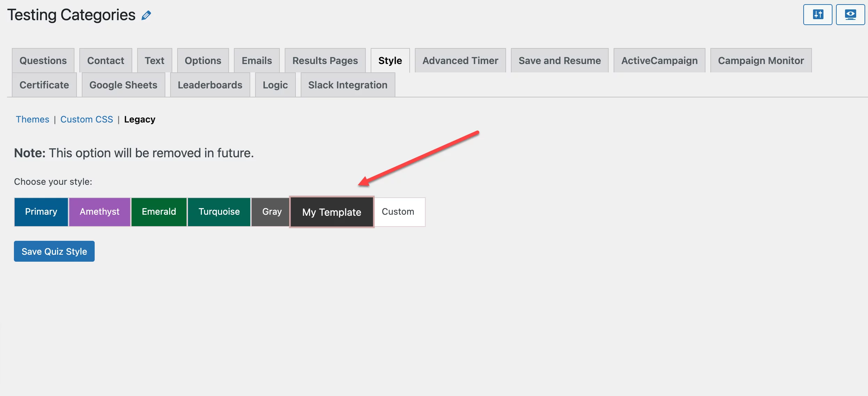Go to Save and Resume tab

(x=560, y=61)
